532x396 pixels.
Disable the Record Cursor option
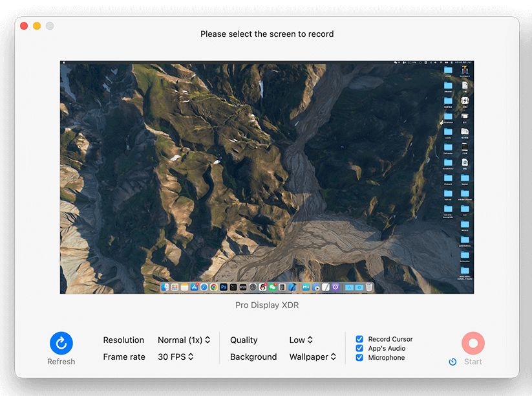pos(359,338)
